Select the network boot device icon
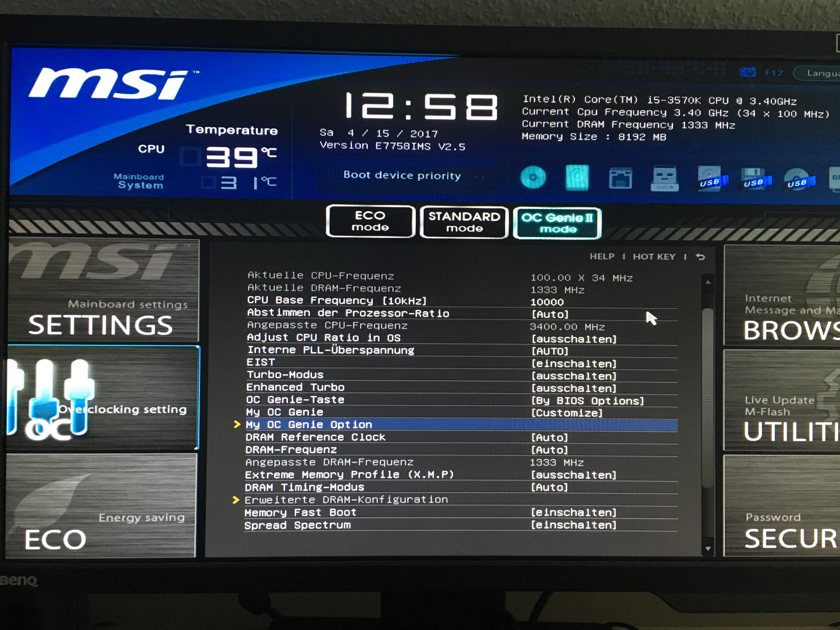This screenshot has width=840, height=630. pyautogui.click(x=621, y=178)
